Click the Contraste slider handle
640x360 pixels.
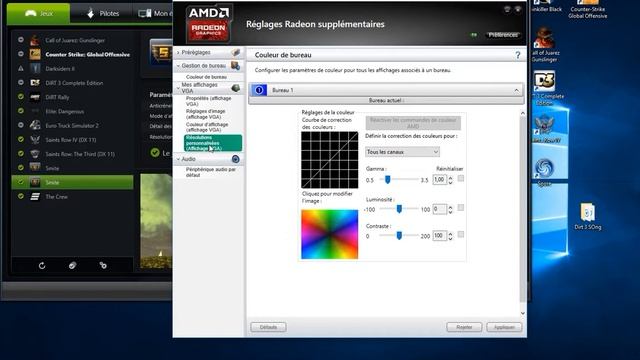click(x=399, y=235)
